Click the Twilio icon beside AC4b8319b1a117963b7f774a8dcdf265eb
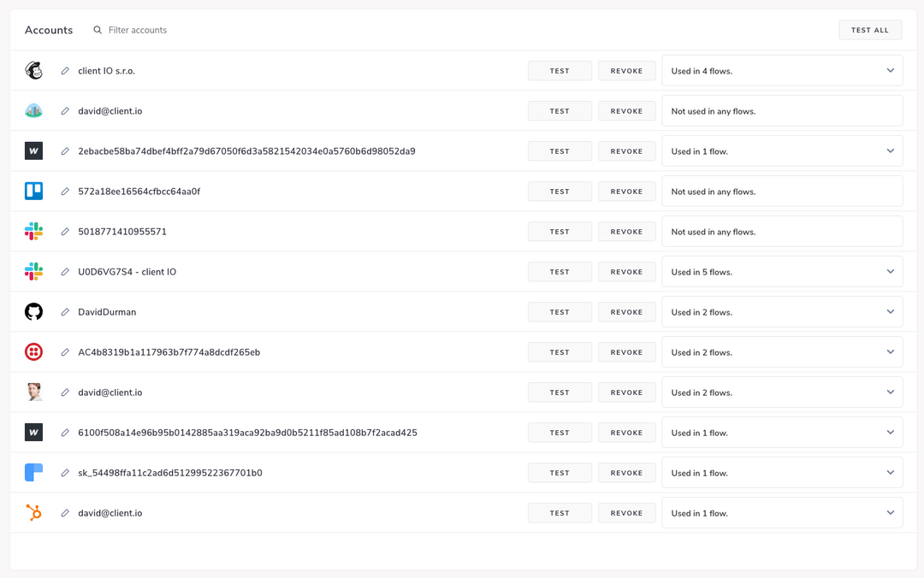Viewport: 924px width, 578px height. click(33, 351)
